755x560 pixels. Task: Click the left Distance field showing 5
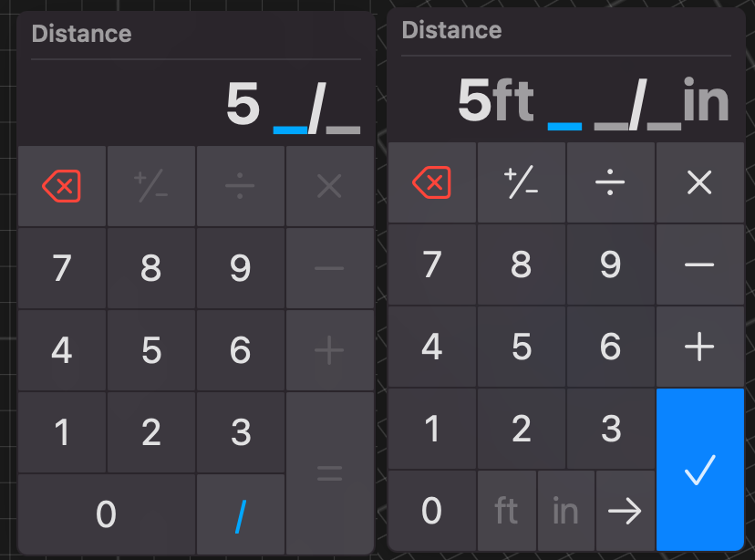coord(196,106)
